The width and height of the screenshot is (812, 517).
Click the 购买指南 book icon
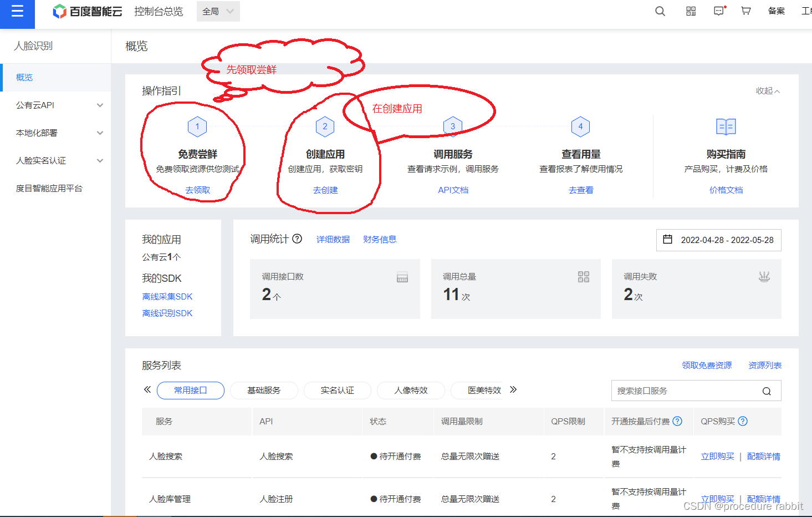[726, 127]
